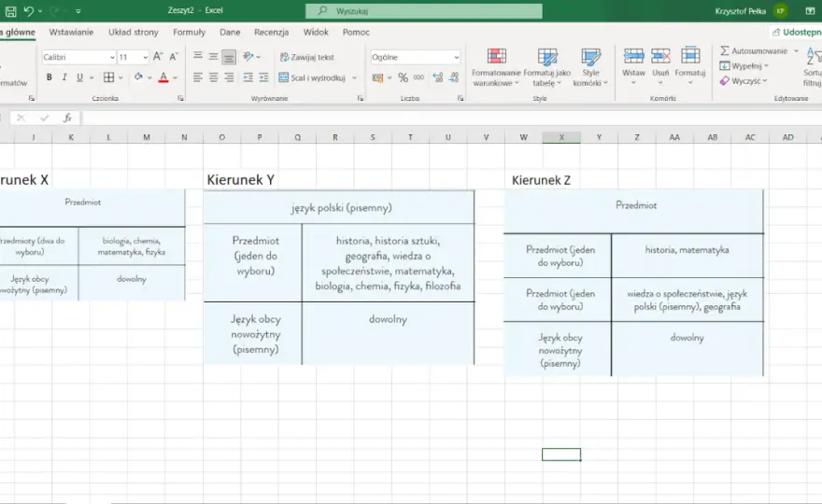Expand Scal i wyśrodkuj dropdown arrow
The width and height of the screenshot is (822, 504).
tap(354, 78)
